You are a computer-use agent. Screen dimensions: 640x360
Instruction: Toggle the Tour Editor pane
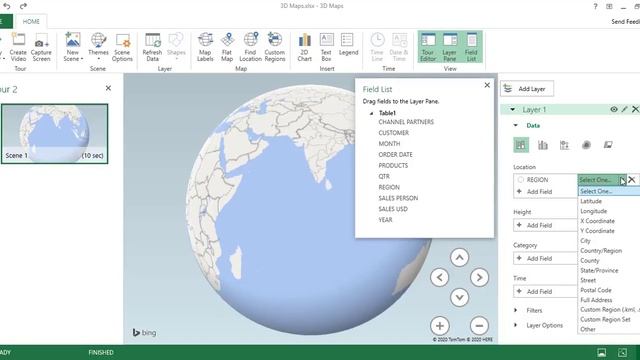pyautogui.click(x=428, y=47)
